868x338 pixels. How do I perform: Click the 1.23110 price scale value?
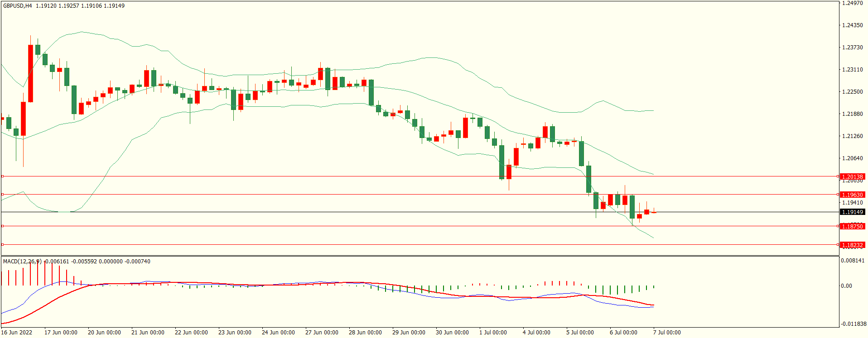pyautogui.click(x=852, y=70)
